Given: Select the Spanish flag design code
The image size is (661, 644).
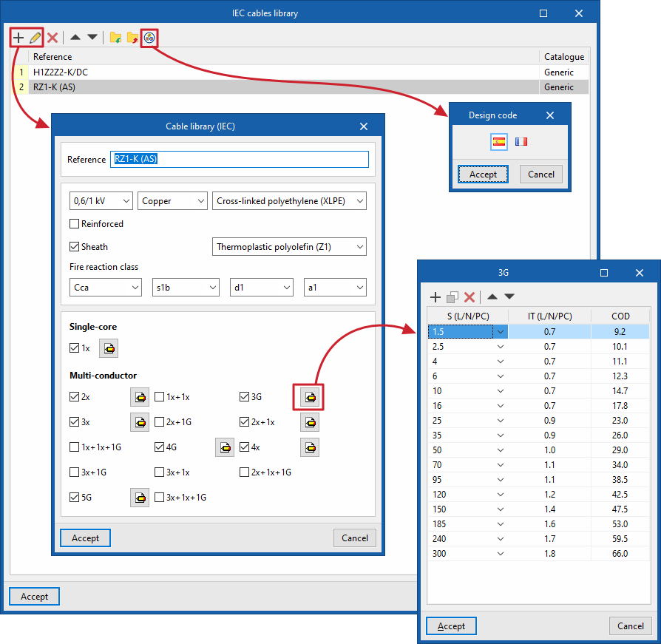Looking at the screenshot, I should [499, 142].
